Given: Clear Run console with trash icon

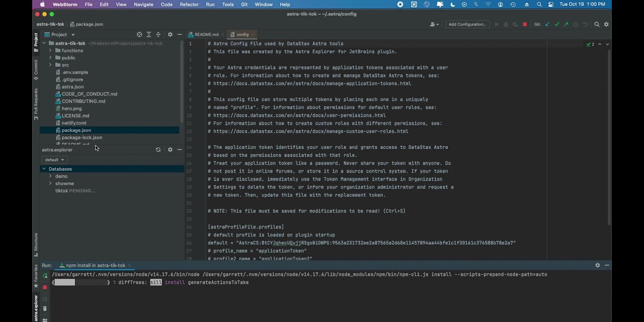Looking at the screenshot, I should 45,308.
